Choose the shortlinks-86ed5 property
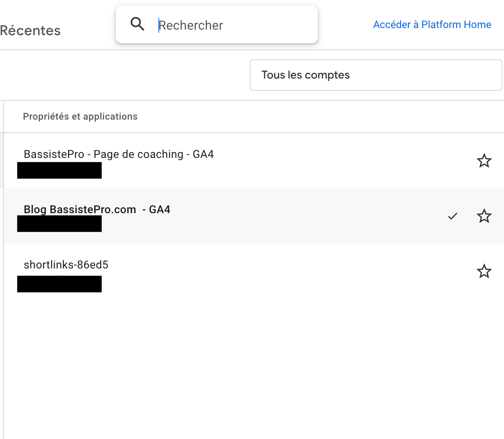The image size is (504, 439). click(x=66, y=265)
